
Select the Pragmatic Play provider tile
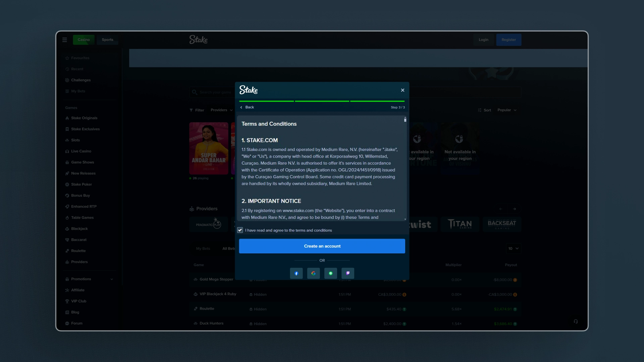coord(208,224)
